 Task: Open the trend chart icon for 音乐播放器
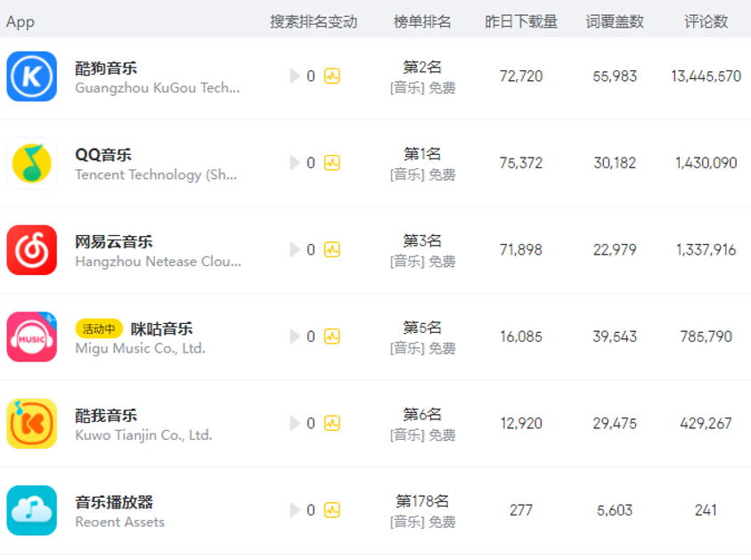point(331,510)
